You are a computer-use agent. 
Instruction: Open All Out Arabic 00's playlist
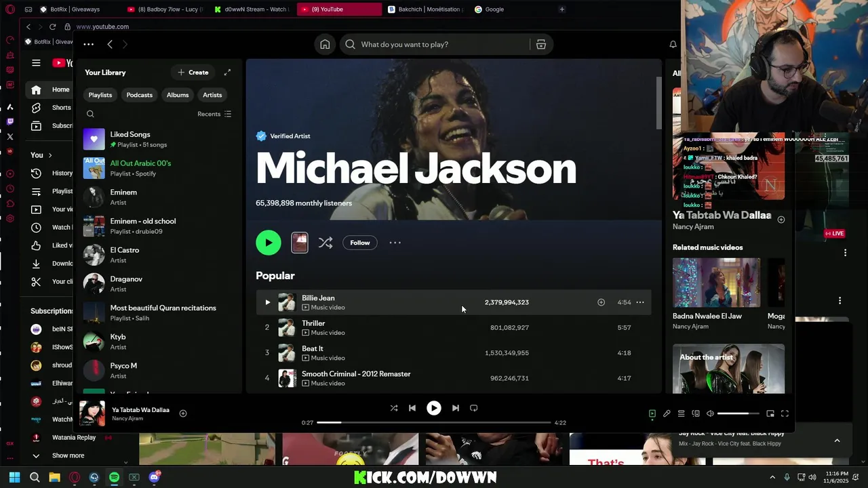click(159, 168)
